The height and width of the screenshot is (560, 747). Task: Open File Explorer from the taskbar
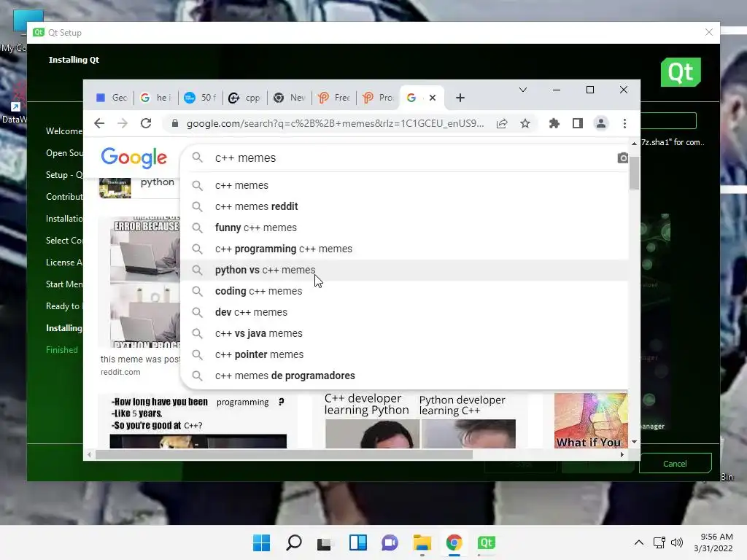coord(422,542)
